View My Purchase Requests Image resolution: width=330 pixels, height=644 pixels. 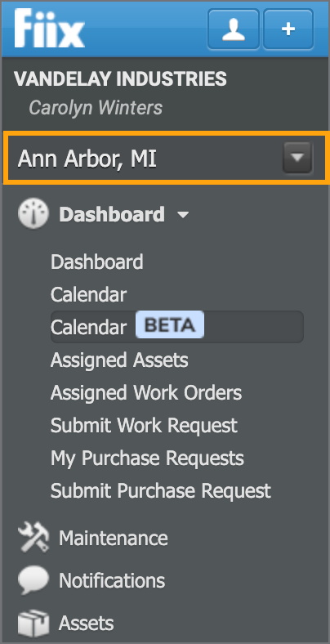[x=147, y=458]
